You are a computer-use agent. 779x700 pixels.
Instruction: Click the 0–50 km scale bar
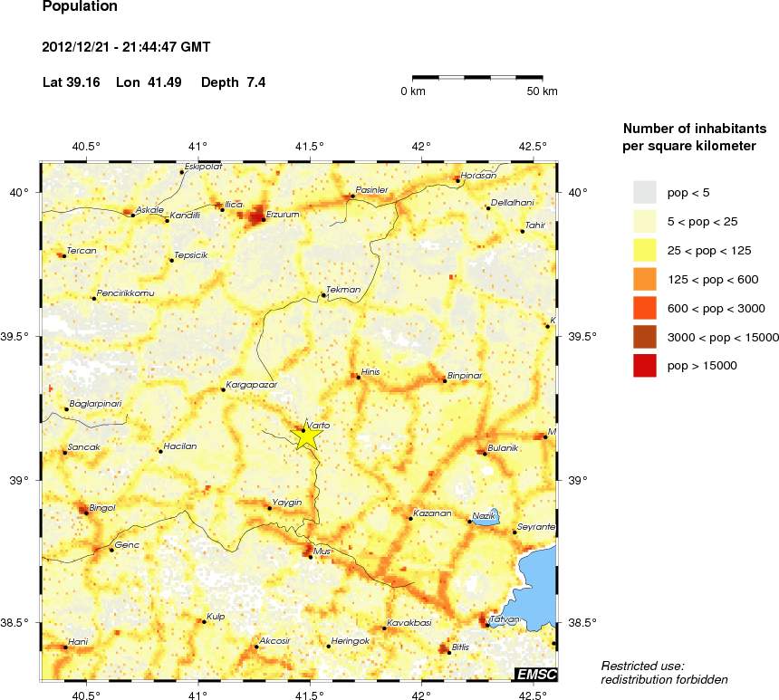(x=485, y=80)
